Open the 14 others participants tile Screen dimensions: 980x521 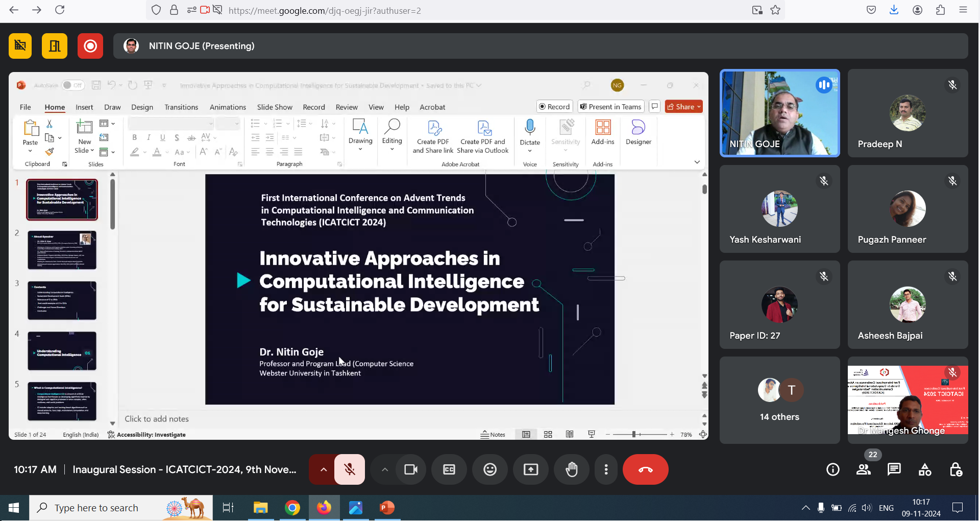pos(779,400)
